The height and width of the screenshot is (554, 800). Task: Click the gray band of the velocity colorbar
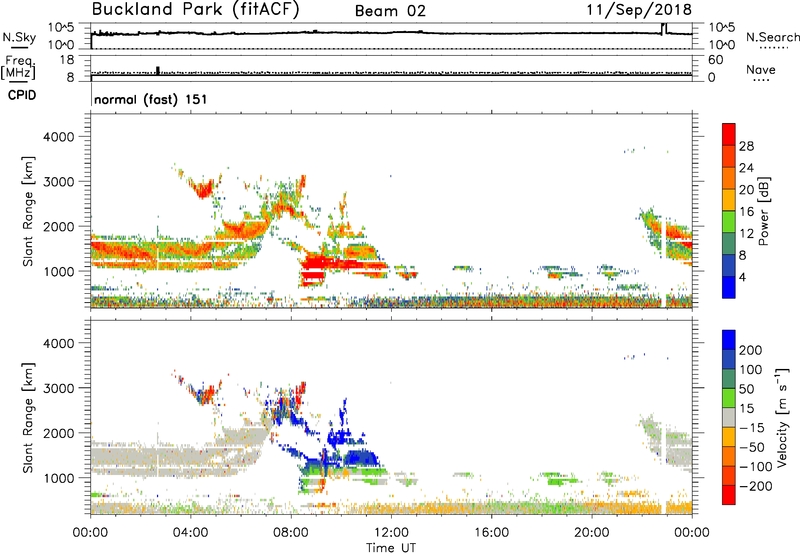pyautogui.click(x=729, y=417)
